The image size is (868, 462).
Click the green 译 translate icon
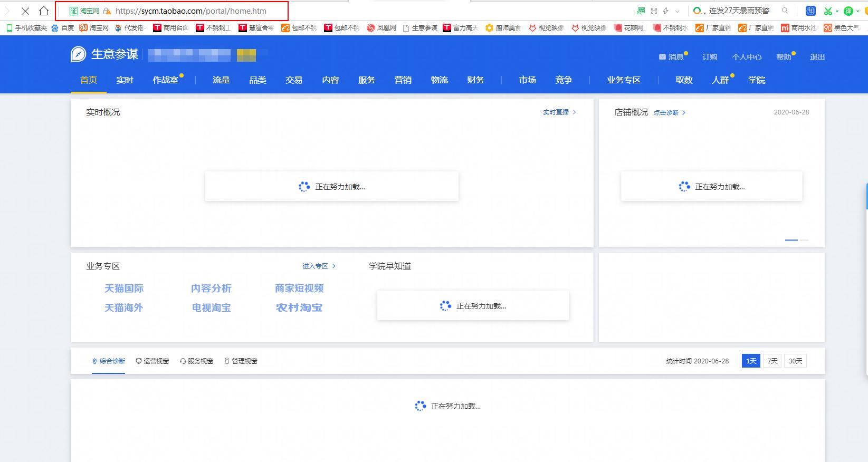(848, 11)
